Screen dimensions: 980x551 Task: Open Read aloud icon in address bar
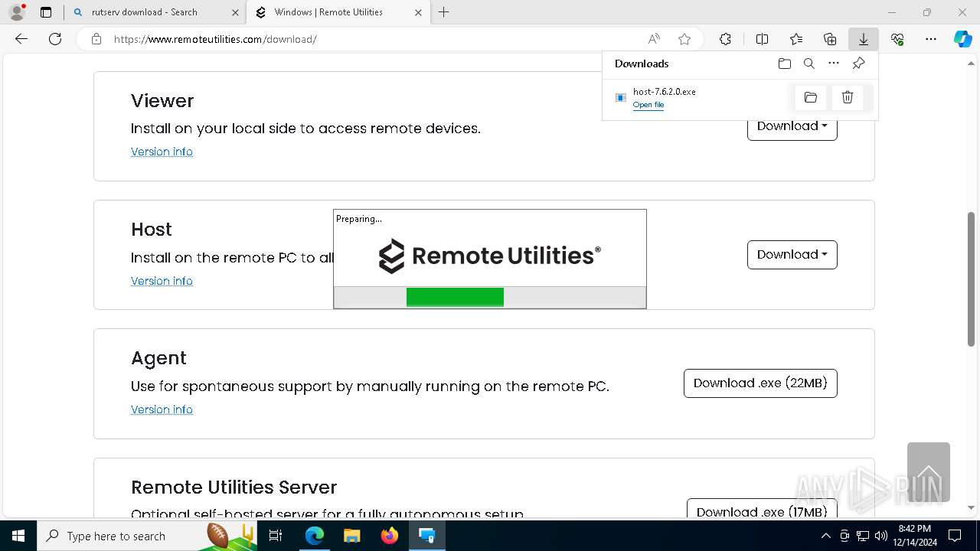(x=654, y=39)
